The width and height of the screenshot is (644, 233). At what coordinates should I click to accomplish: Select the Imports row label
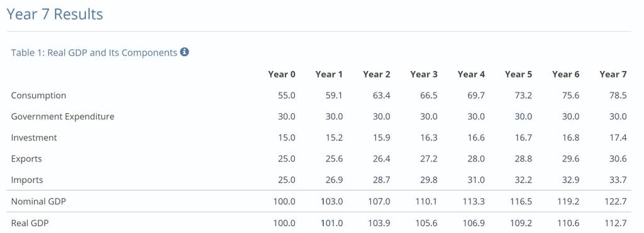(x=27, y=180)
